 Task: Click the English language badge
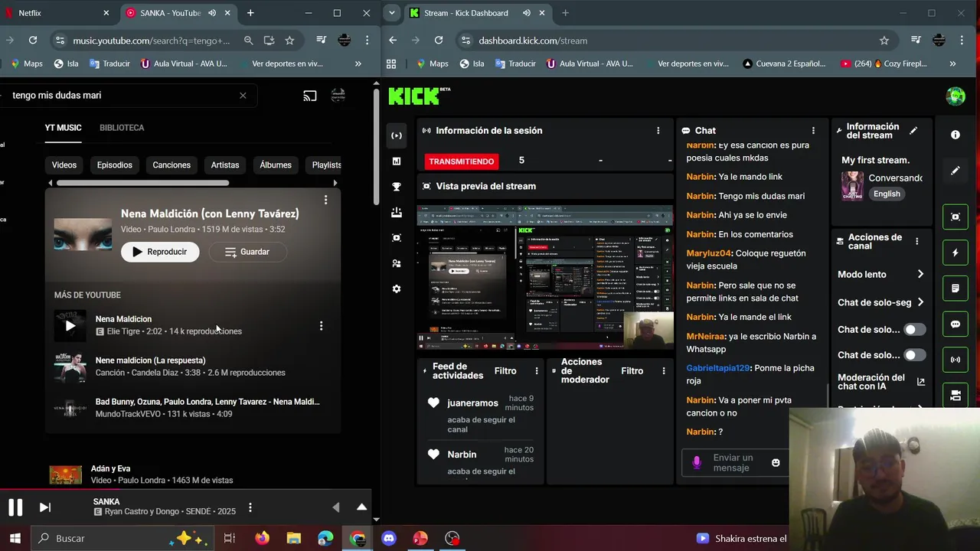pyautogui.click(x=887, y=194)
